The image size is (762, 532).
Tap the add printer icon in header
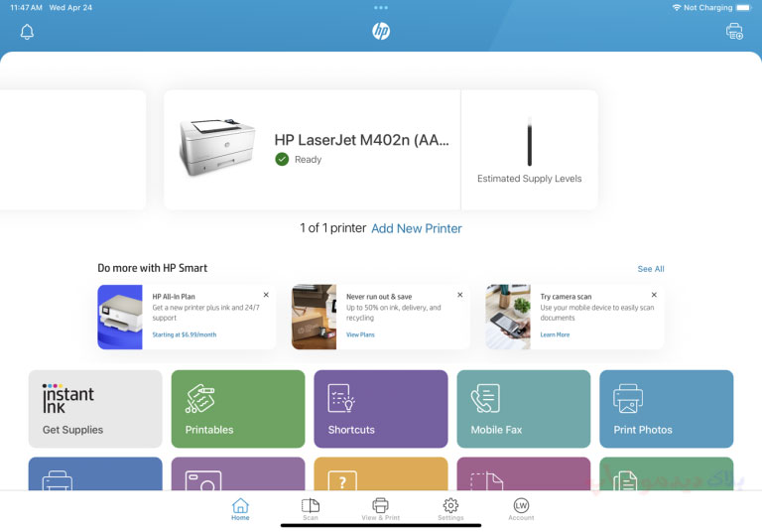(734, 31)
